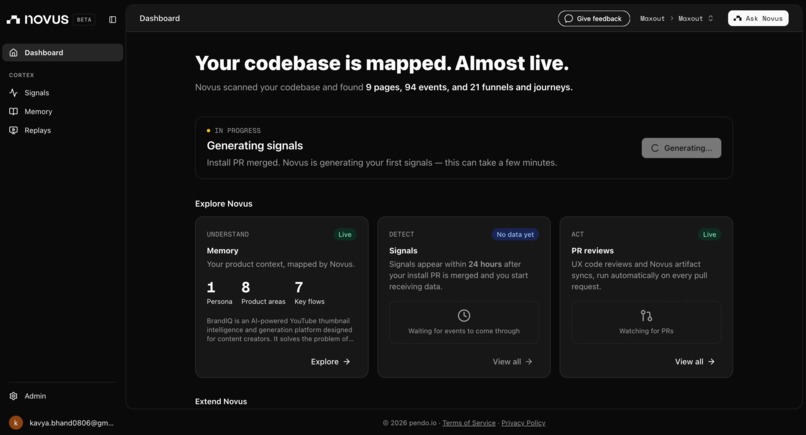Open Terms of Service link
This screenshot has width=806, height=435.
[x=469, y=423]
